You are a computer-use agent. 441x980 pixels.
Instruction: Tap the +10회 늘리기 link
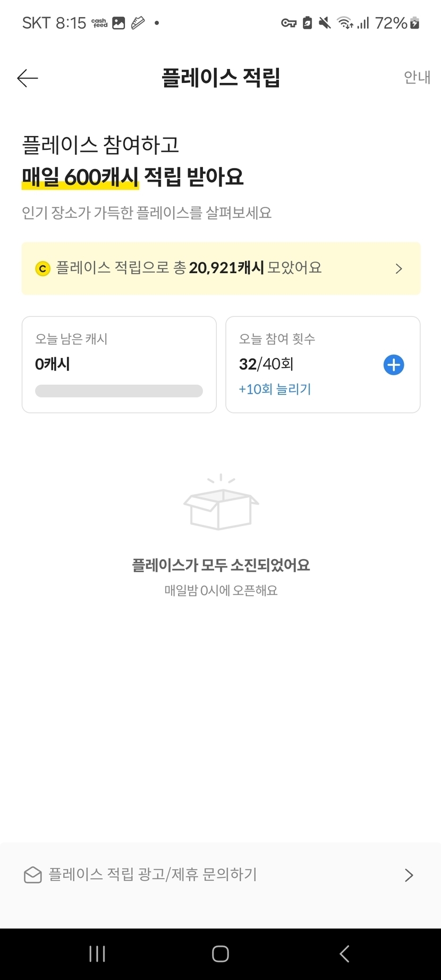click(x=275, y=389)
